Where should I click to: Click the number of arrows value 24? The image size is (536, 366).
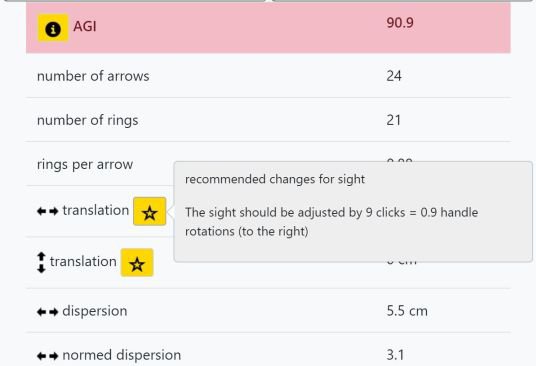click(394, 76)
